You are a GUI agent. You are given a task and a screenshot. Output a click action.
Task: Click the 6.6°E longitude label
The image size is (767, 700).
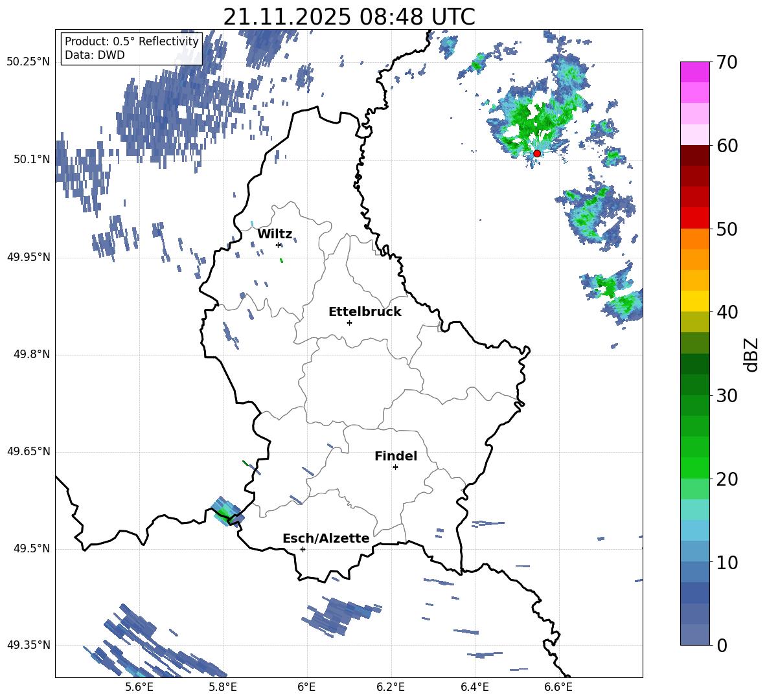pyautogui.click(x=558, y=687)
